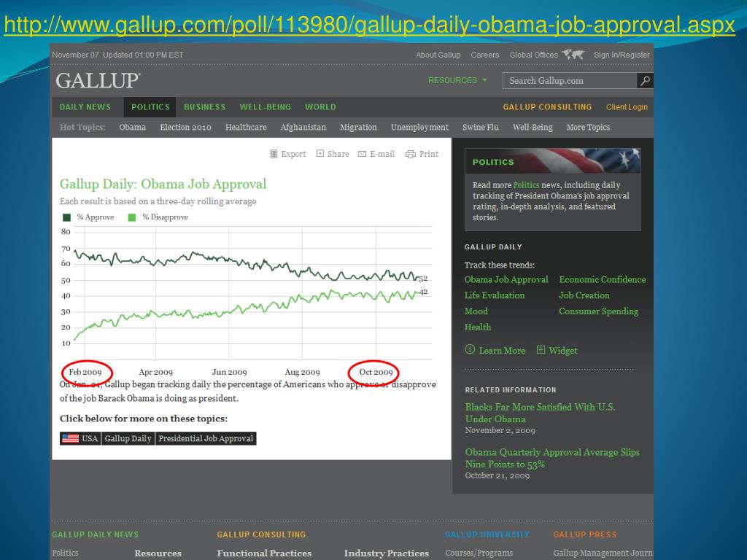Click Sign In/Register
Screen dimensions: 747x560
click(622, 55)
